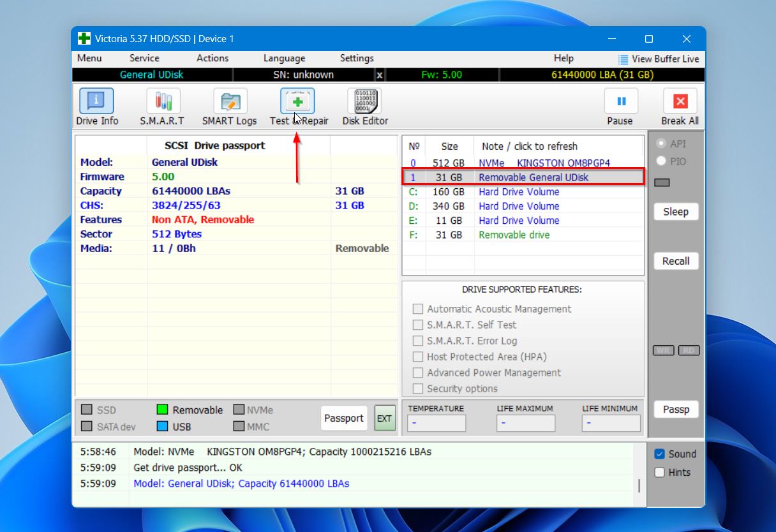Click the WR indicator
The height and width of the screenshot is (532, 776).
point(663,350)
